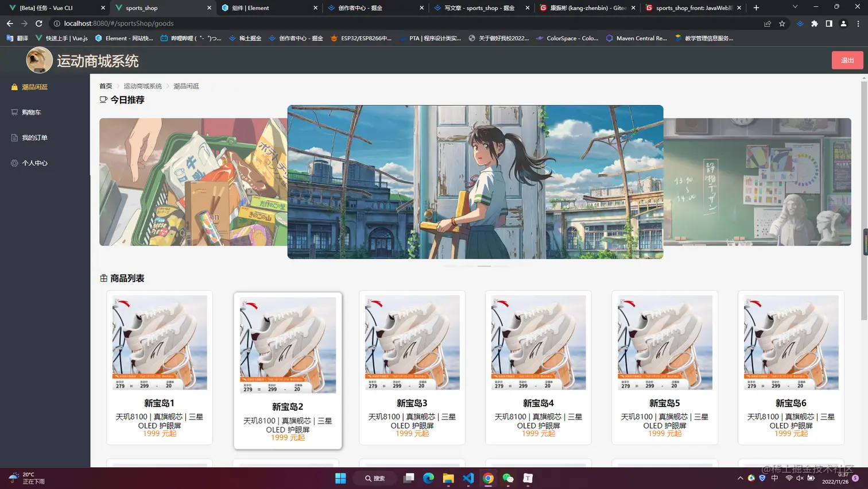Open product card 新宝岛3
868x489 pixels.
click(x=412, y=367)
